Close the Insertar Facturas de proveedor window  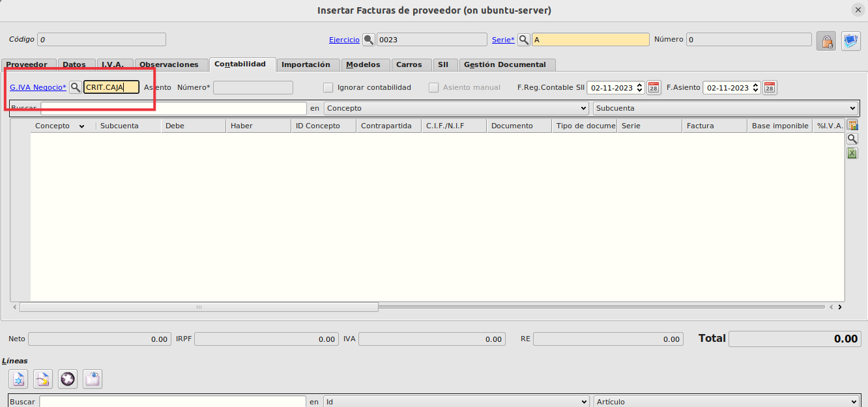point(858,10)
